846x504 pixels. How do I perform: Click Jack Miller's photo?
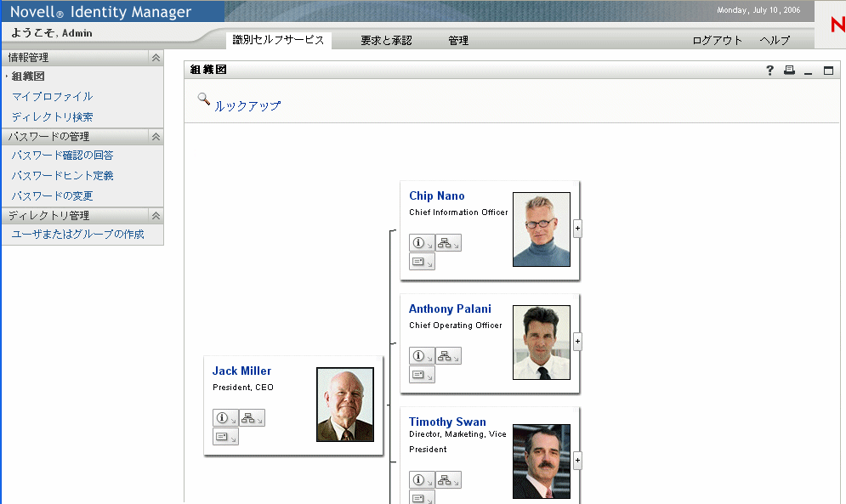(344, 405)
